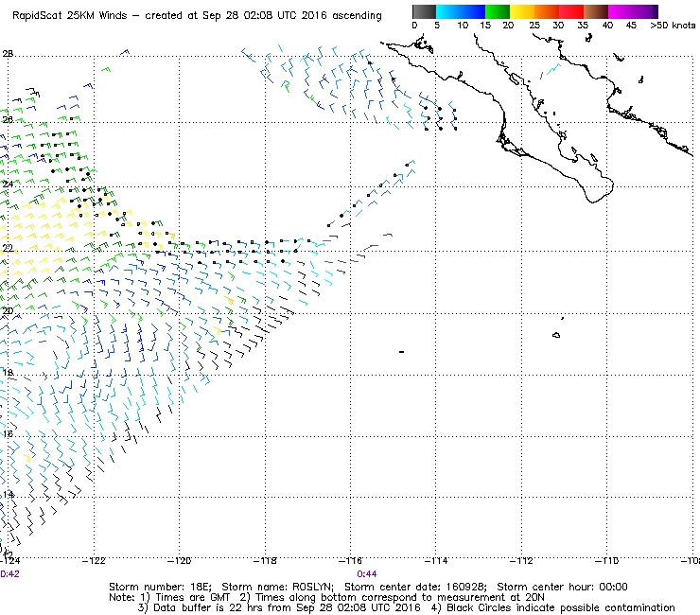Click the yellow 20-25 knots legend swatch
This screenshot has height=615, width=700.
pyautogui.click(x=522, y=11)
